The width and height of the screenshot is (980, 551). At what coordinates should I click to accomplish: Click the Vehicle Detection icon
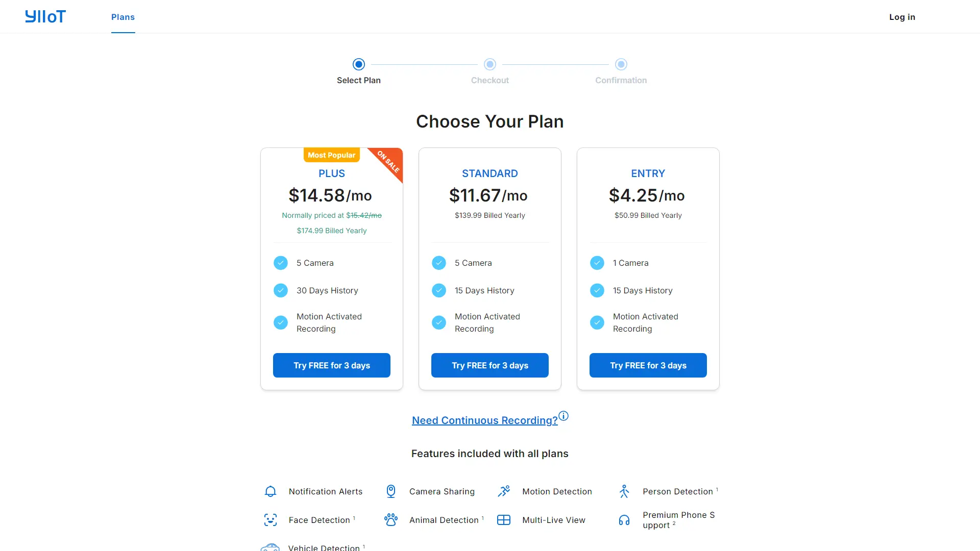coord(270,547)
